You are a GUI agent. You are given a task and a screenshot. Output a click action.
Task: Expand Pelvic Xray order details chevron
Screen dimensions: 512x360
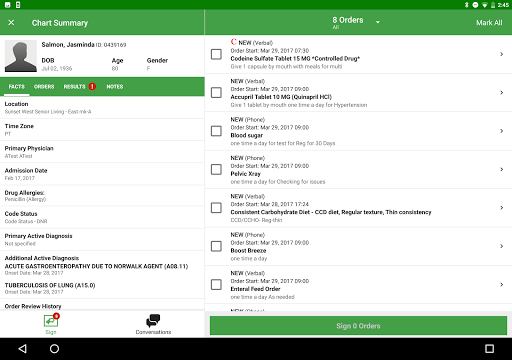coord(502,169)
